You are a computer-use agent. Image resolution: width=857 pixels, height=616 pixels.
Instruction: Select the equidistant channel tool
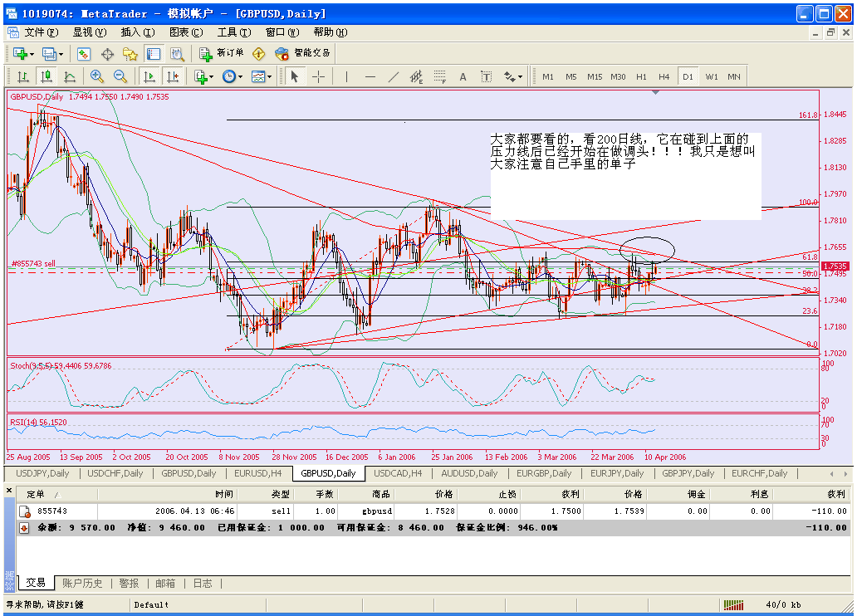417,76
